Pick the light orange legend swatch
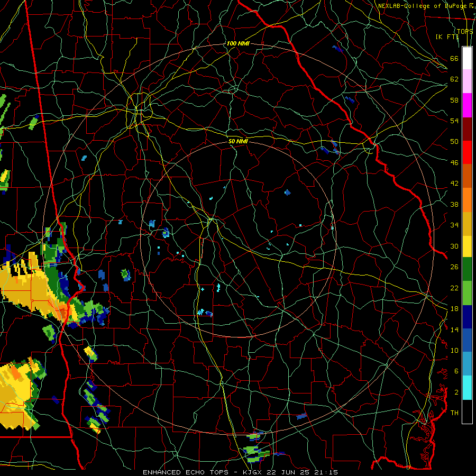 coord(467,199)
